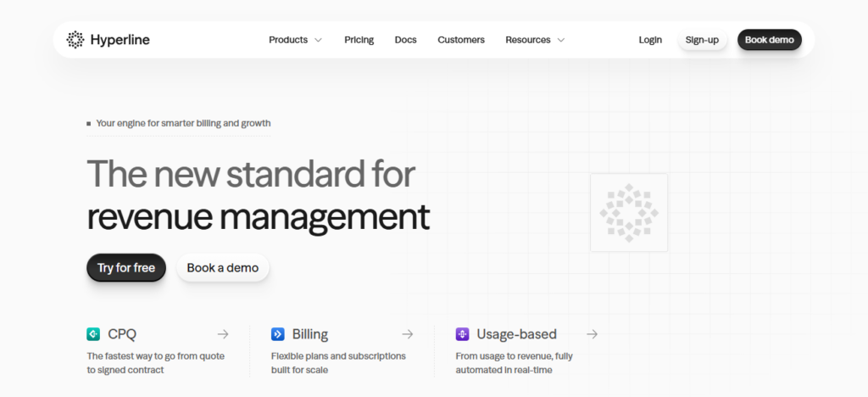Image resolution: width=868 pixels, height=397 pixels.
Task: Open the Pricing page
Action: tap(359, 40)
